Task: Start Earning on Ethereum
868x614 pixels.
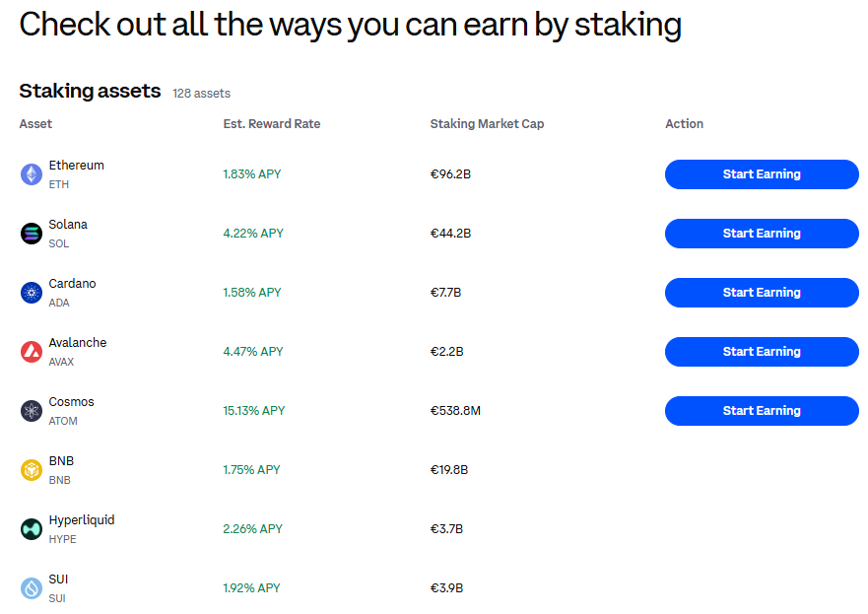Action: pyautogui.click(x=761, y=173)
